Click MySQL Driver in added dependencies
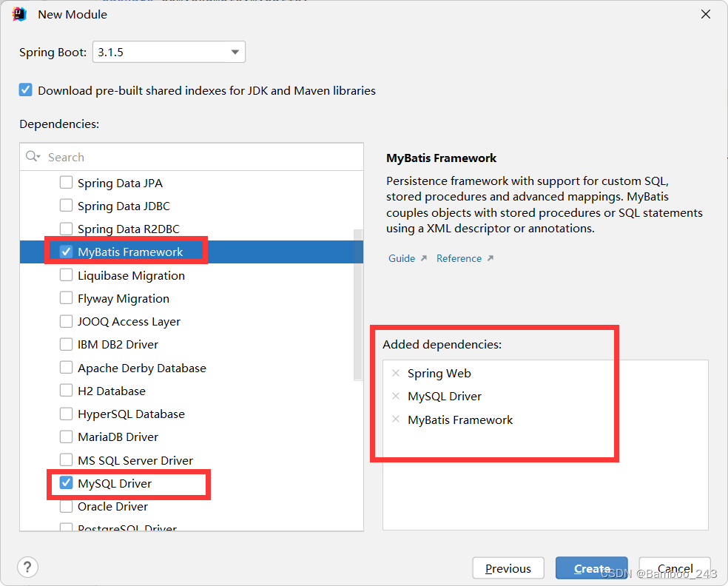 [x=445, y=397]
